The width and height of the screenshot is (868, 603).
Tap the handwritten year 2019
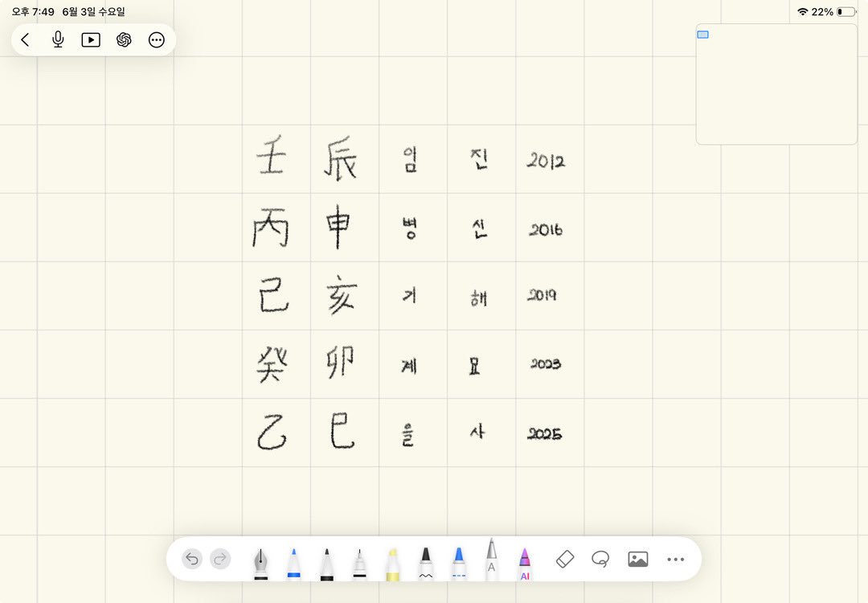tap(542, 294)
